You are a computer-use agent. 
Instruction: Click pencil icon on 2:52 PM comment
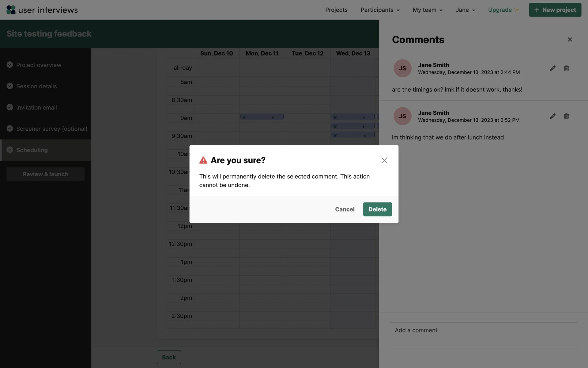(552, 116)
